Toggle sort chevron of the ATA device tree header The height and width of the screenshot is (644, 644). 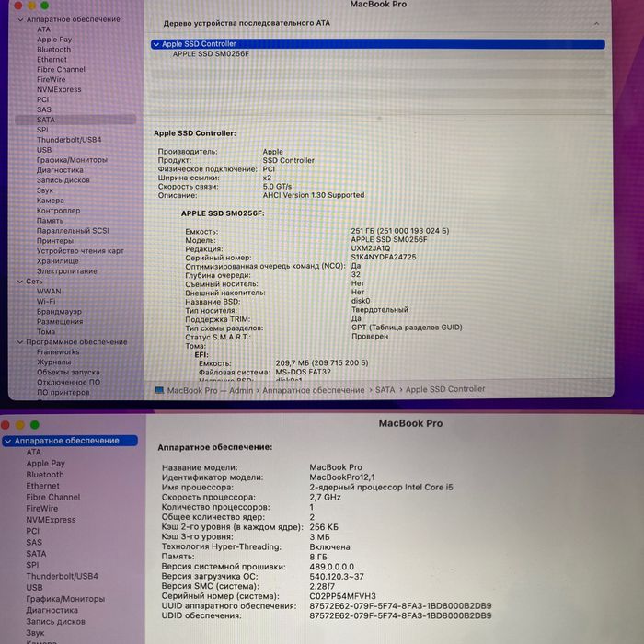(x=596, y=23)
